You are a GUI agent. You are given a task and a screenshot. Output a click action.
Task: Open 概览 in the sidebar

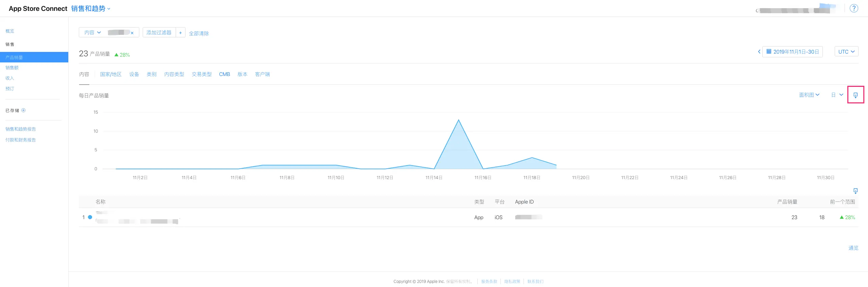(x=10, y=31)
